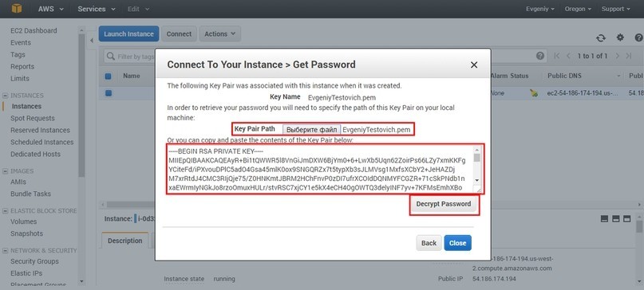Collapse the INSTANCES section in sidebar
Image resolution: width=644 pixels, height=290 pixels.
coord(6,96)
